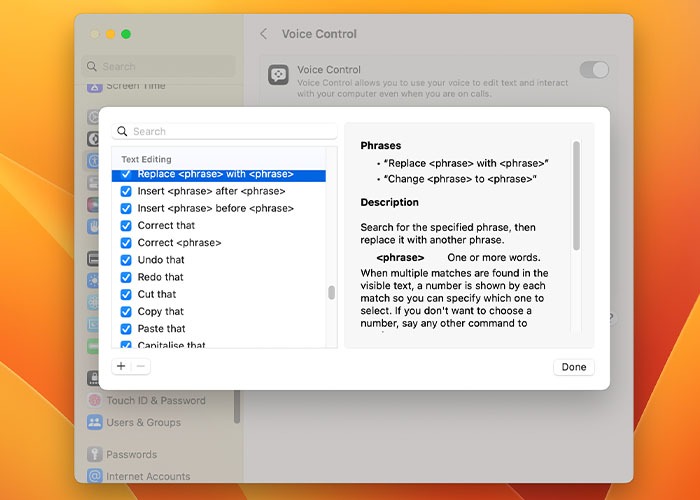Click the green zoom window button

click(126, 34)
